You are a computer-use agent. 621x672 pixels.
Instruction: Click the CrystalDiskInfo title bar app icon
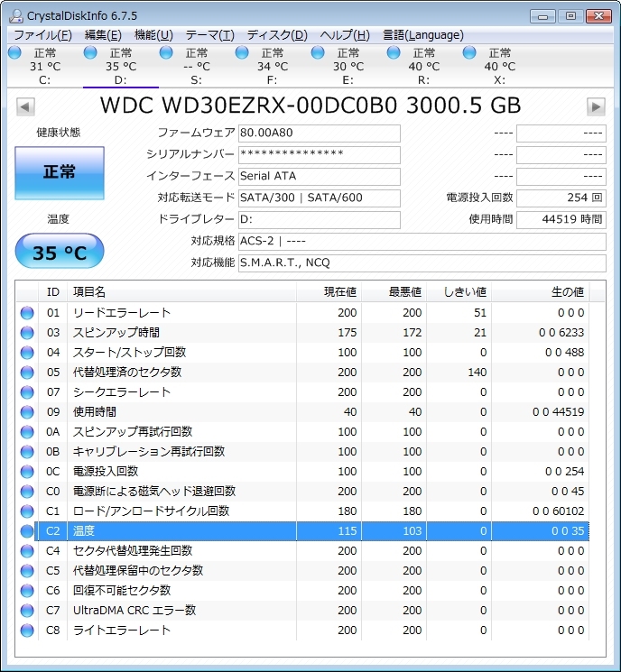pos(16,16)
